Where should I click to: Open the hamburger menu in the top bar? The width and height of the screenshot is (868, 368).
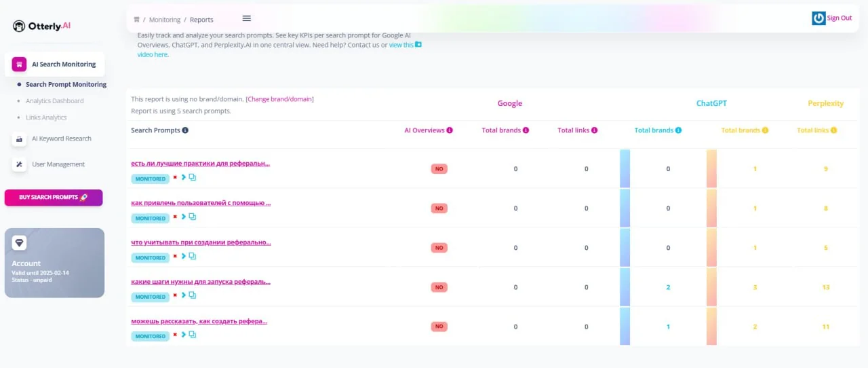coord(246,18)
